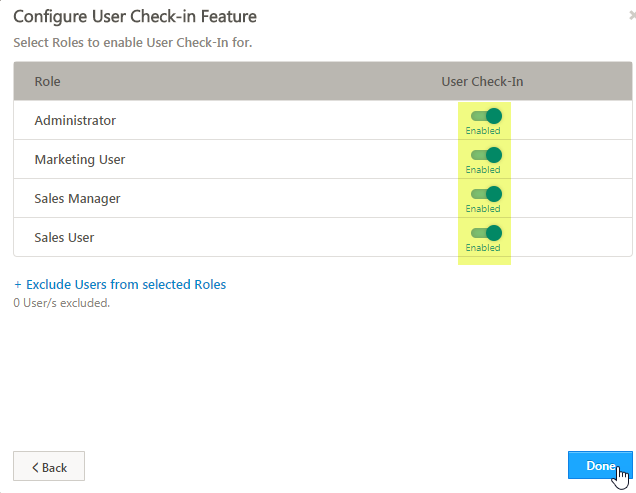Click Enabled label under Sales User toggle
Image resolution: width=636 pixels, height=493 pixels.
pyautogui.click(x=483, y=248)
